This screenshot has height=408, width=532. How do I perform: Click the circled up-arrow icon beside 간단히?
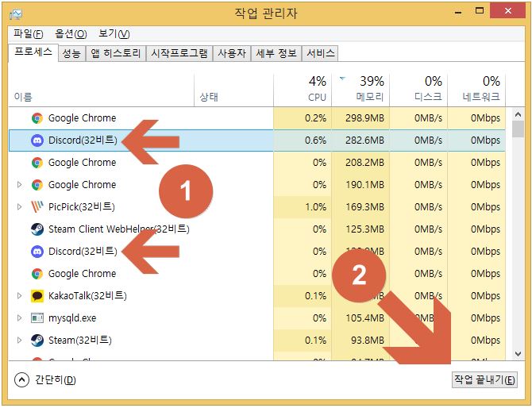click(21, 380)
